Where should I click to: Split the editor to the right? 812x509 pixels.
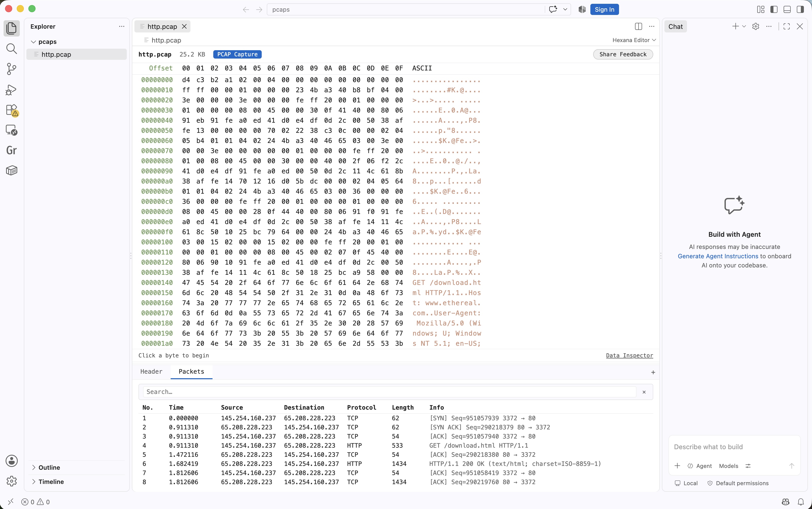point(638,26)
